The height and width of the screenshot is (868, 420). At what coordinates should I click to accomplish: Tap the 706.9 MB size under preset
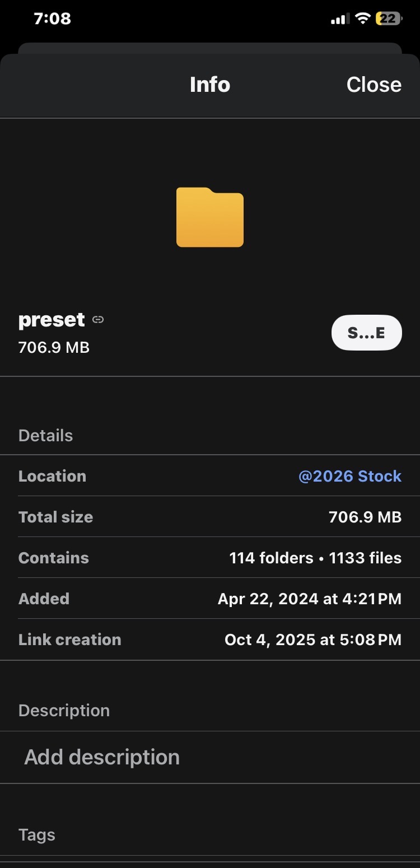tap(54, 347)
